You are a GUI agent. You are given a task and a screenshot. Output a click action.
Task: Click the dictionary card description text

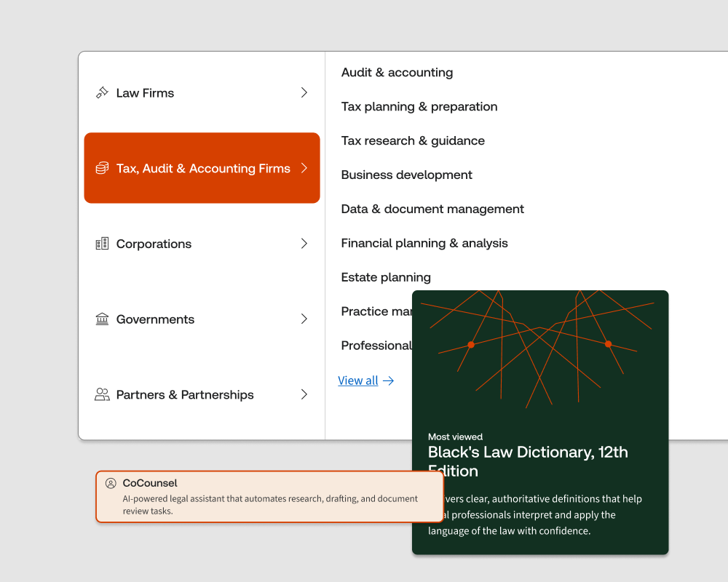(x=535, y=514)
